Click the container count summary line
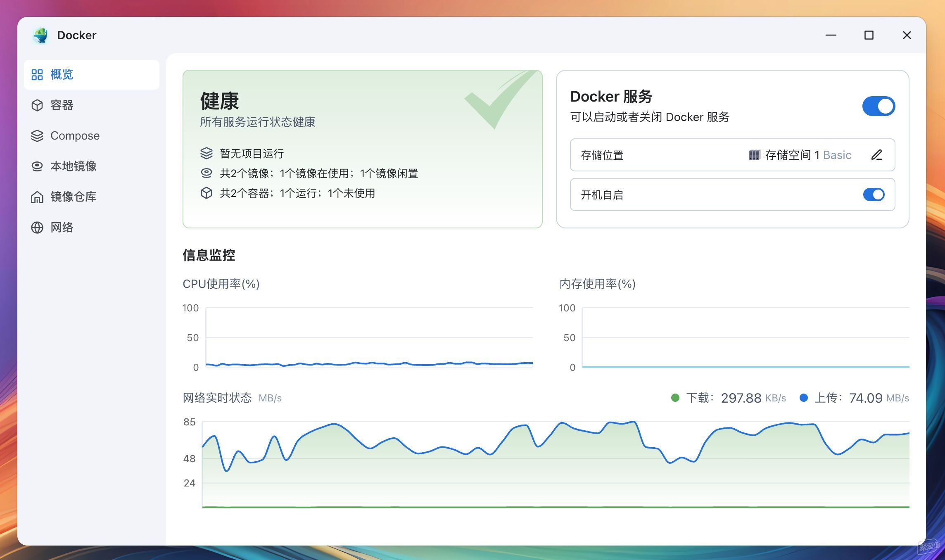 (x=297, y=193)
